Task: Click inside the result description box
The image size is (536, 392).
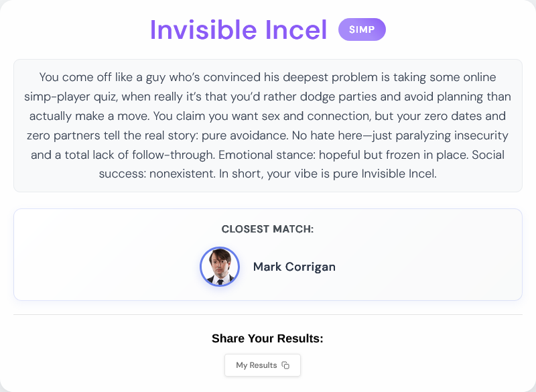Action: coord(268,125)
